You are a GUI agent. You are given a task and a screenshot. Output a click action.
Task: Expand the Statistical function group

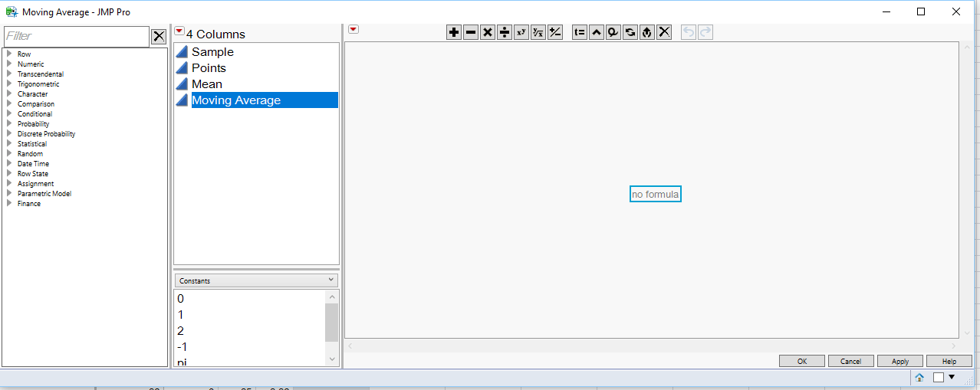point(8,143)
